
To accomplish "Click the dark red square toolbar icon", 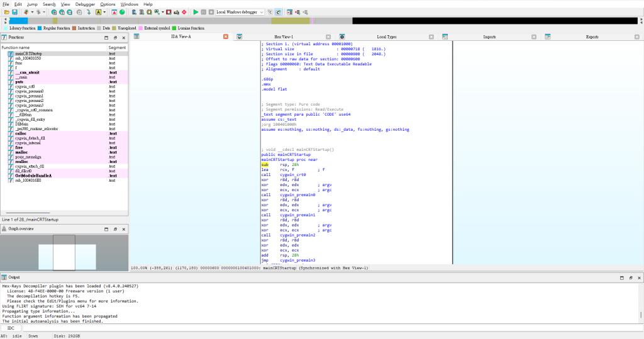I will tap(169, 13).
